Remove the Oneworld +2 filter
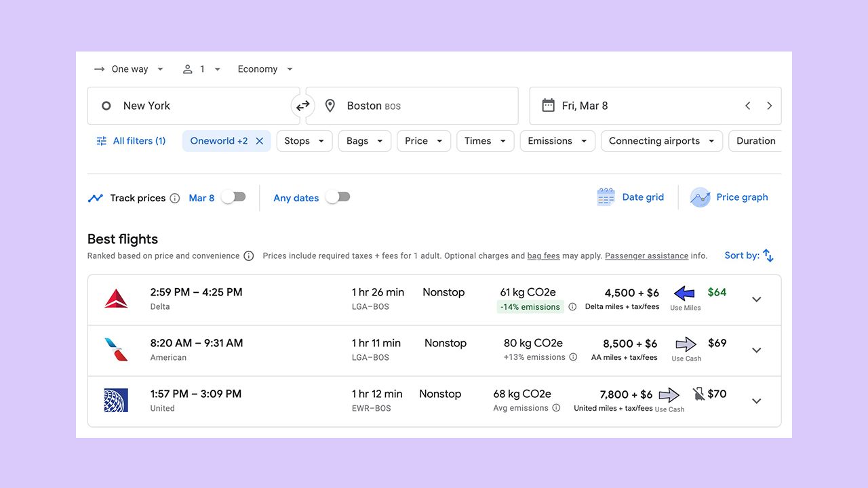Screen dimensions: 868x488 (260, 140)
